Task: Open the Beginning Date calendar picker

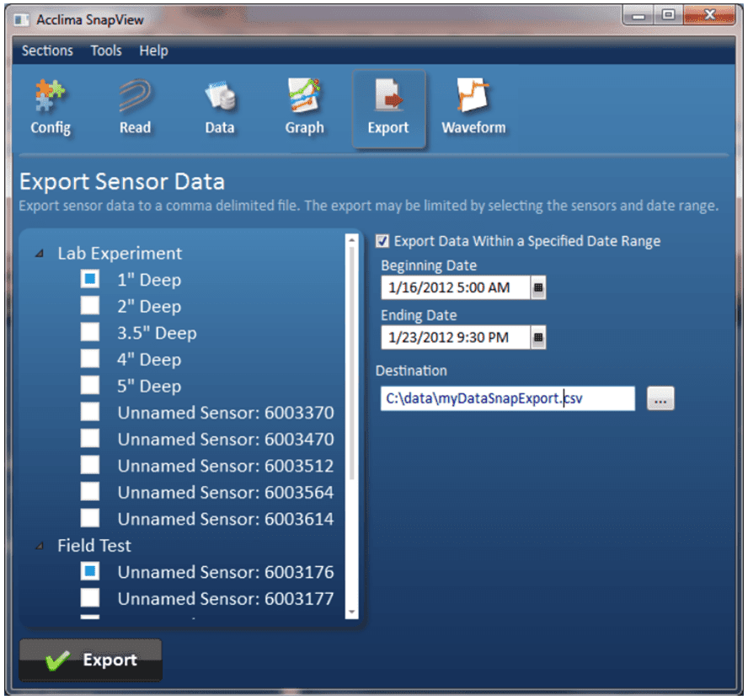Action: click(539, 287)
